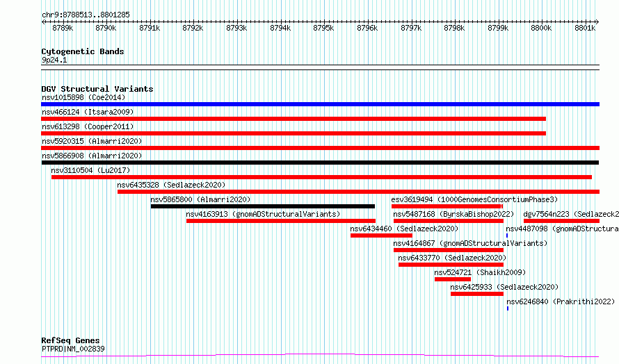Click the 8789k ruler tick label
The image size is (619, 364).
coord(63,28)
